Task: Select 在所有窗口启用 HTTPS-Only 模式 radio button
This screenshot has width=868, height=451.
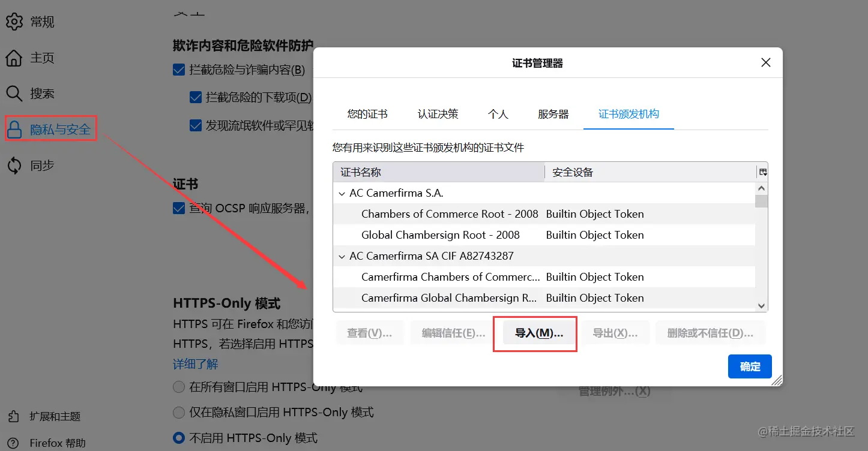Action: click(x=178, y=387)
